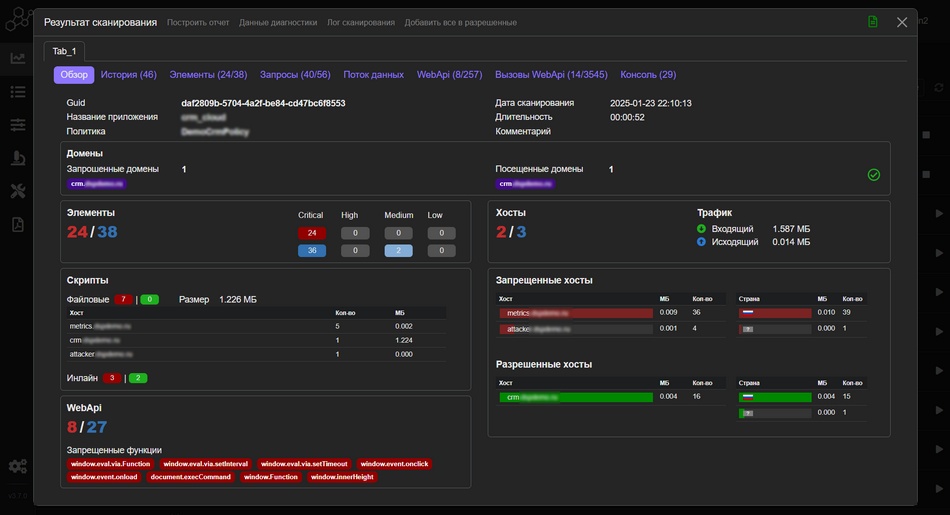Click the green domains checkmark status icon
The image size is (950, 515).
point(873,175)
